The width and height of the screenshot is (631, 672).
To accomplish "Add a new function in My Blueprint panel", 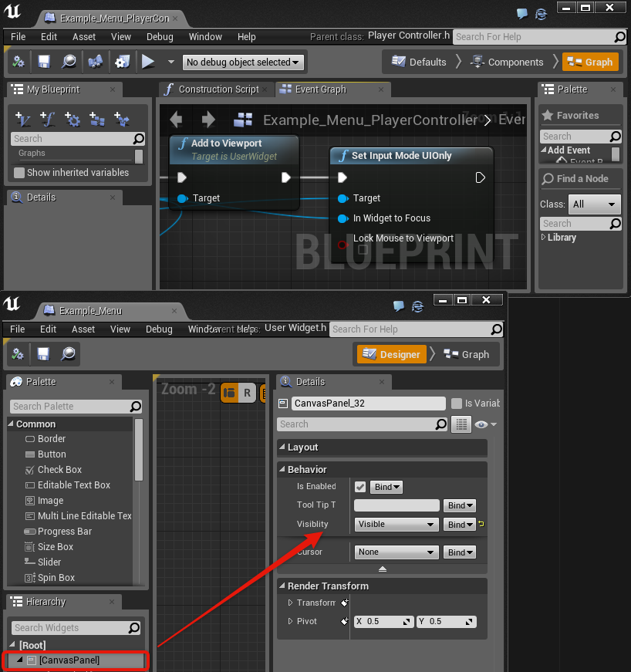I will (x=48, y=119).
